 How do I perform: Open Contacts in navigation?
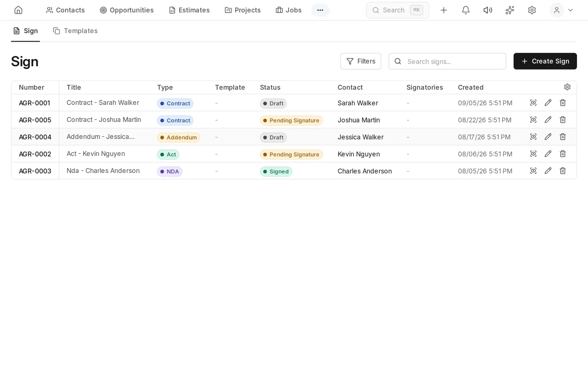click(x=65, y=10)
